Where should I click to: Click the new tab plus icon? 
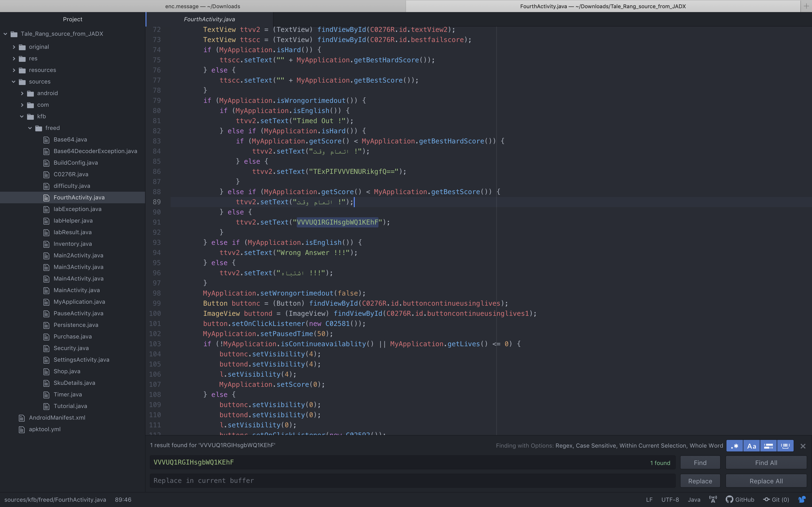(x=806, y=6)
